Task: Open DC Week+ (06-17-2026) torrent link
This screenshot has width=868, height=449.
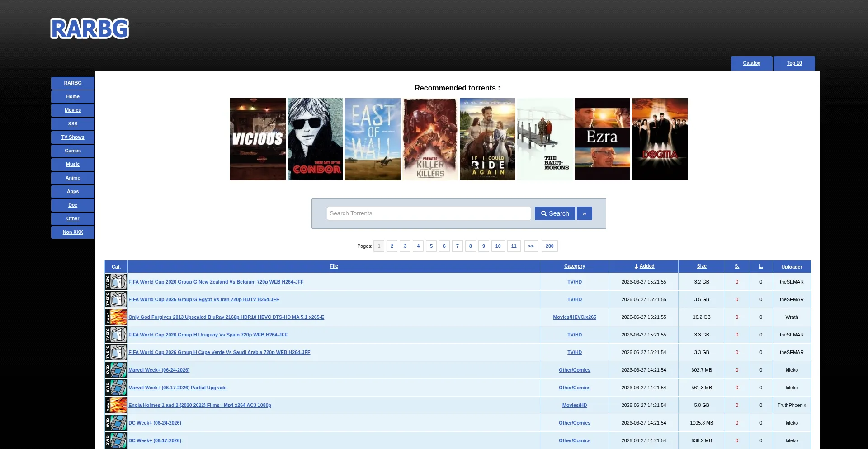Action: [155, 440]
